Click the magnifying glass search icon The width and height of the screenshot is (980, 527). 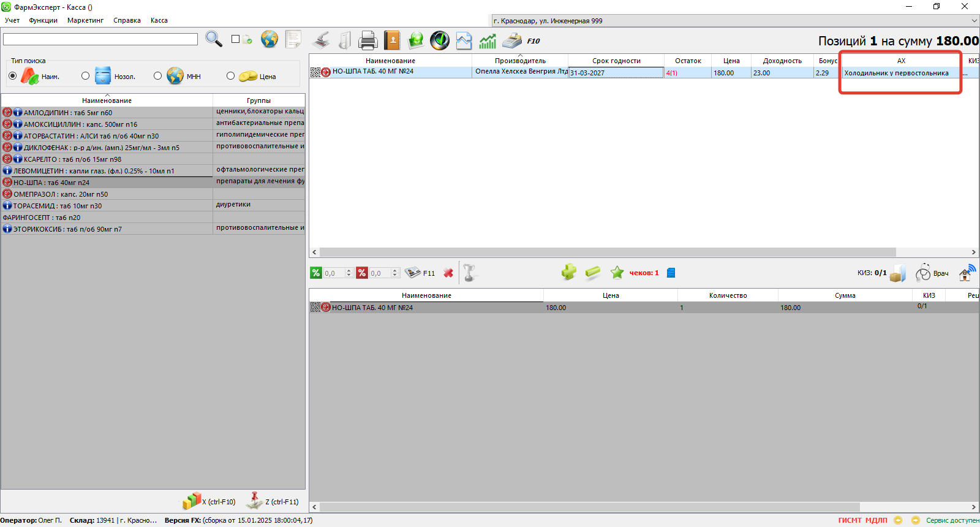pyautogui.click(x=213, y=39)
